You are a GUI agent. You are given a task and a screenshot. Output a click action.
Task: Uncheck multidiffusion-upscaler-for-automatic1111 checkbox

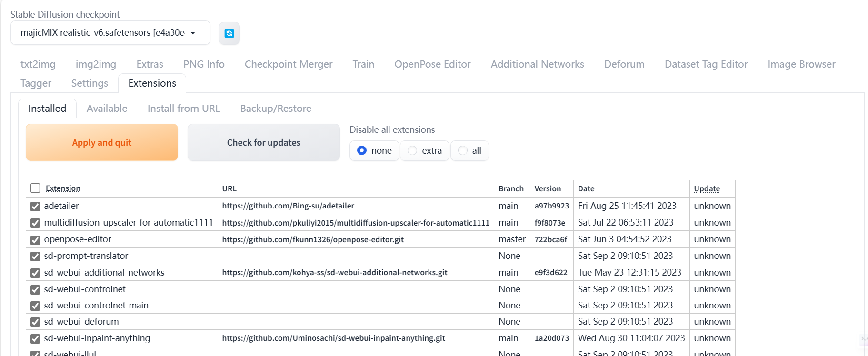point(35,223)
